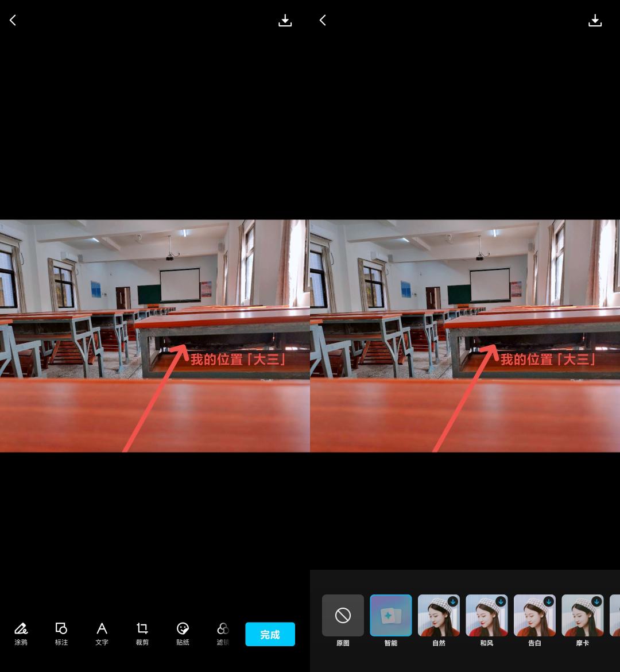Apply the 告白 filter thumbnail
The height and width of the screenshot is (672, 620).
pyautogui.click(x=534, y=616)
